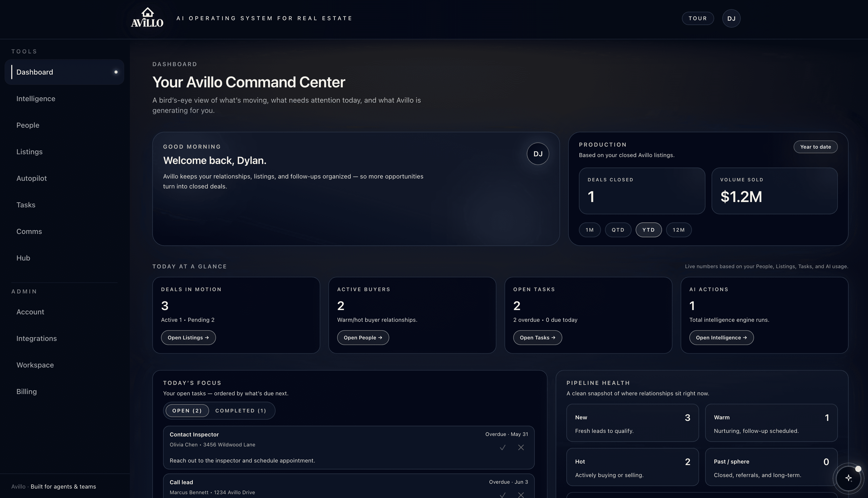Open the DJ avatar in top bar
The height and width of the screenshot is (498, 868).
coord(731,18)
